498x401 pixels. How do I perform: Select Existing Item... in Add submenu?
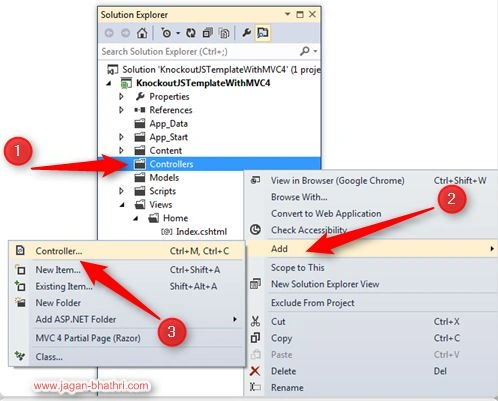pos(126,286)
